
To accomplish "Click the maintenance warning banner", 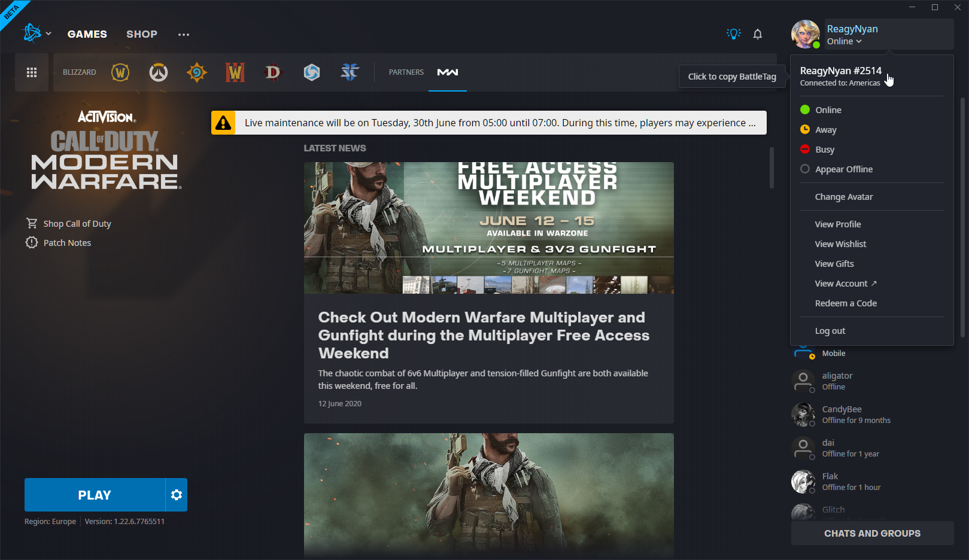I will (x=489, y=123).
